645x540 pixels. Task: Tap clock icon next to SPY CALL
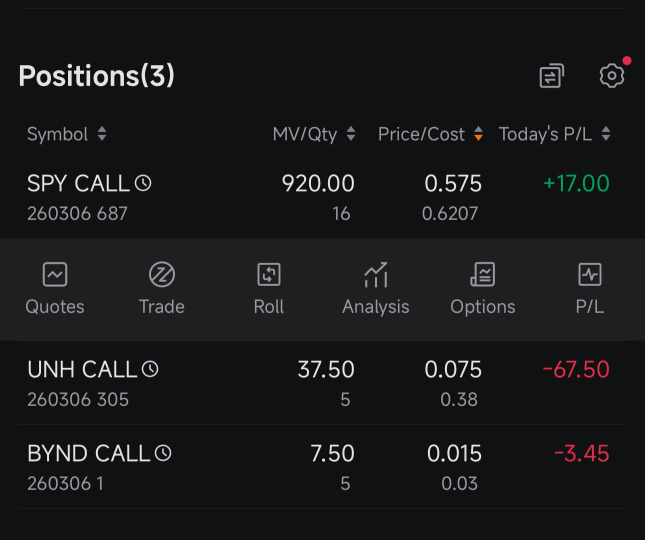tap(143, 183)
